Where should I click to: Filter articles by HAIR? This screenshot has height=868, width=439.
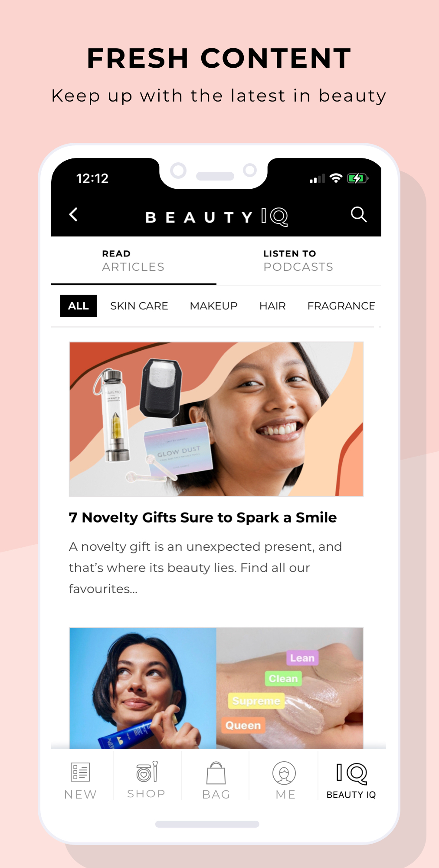pos(272,306)
